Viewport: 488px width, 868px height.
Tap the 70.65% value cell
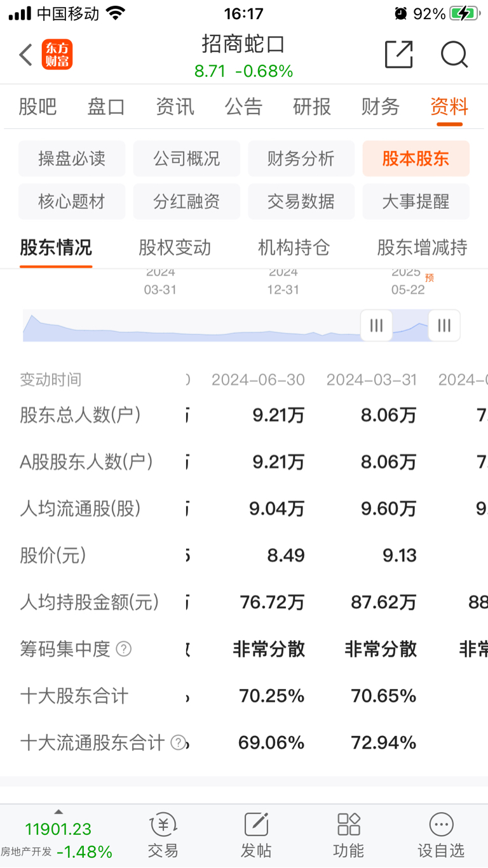coord(384,696)
